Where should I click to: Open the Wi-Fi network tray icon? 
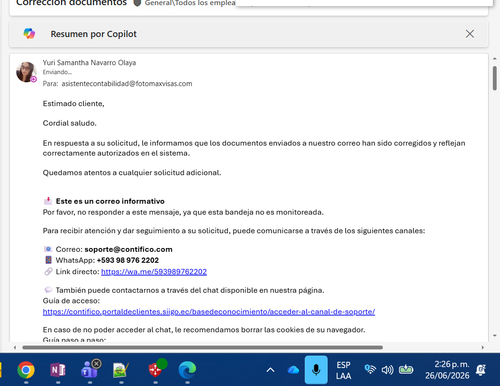tap(370, 369)
